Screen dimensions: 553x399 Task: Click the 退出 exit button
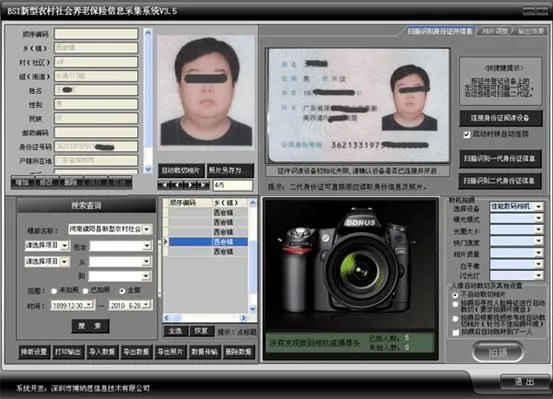point(524,381)
